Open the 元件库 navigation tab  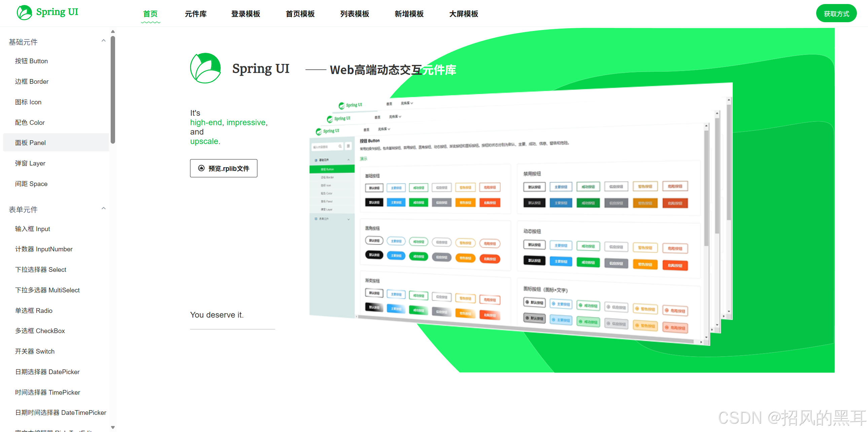(195, 14)
